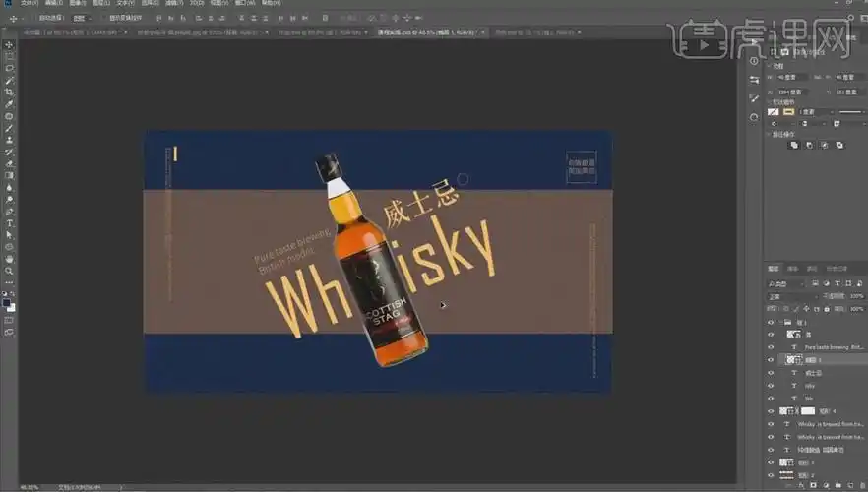
Task: Collapse the path operations section in Properties
Action: 769,135
